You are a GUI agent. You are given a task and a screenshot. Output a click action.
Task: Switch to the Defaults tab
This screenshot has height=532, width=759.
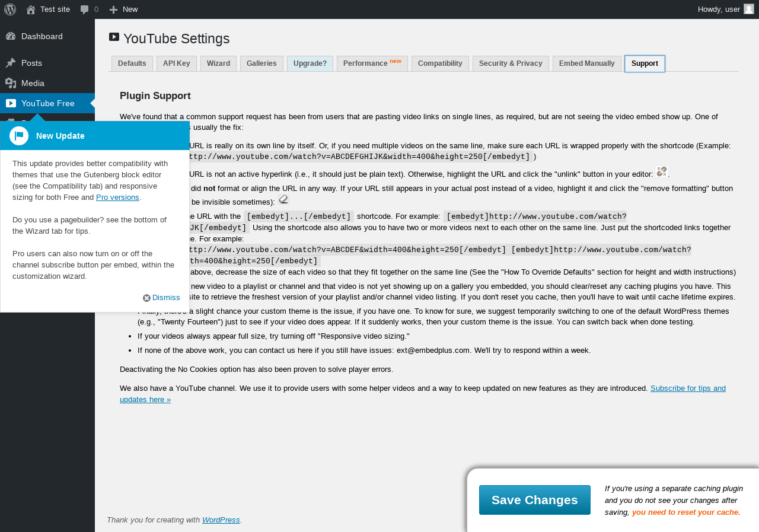point(132,63)
